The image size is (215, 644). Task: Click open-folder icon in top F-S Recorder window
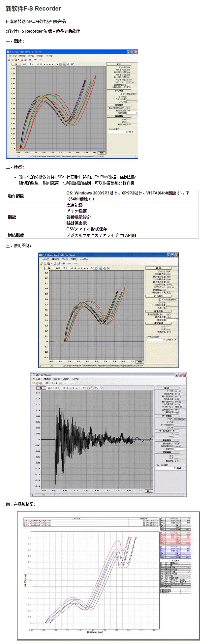[9, 60]
